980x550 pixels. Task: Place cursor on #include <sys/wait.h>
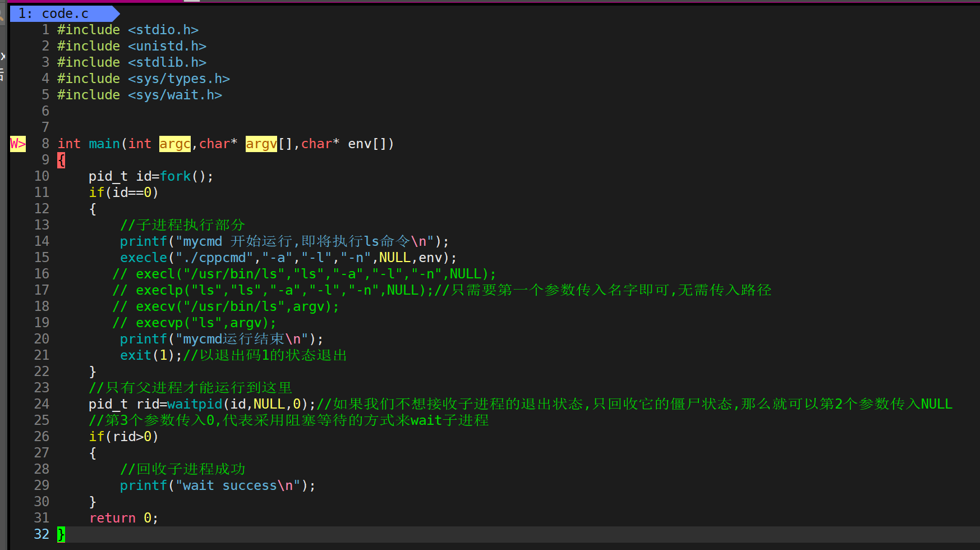click(x=140, y=95)
